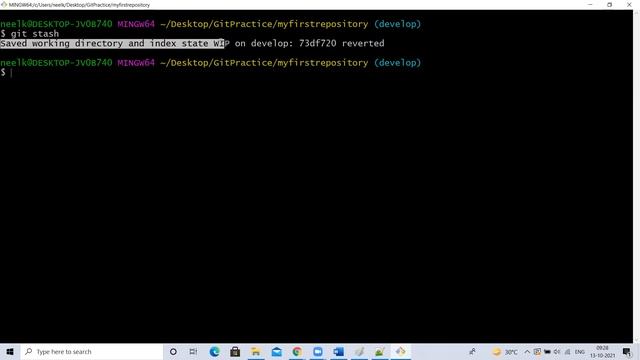This screenshot has width=640, height=360.
Task: Click the second prompt's '(develop)' branch label
Action: [398, 63]
